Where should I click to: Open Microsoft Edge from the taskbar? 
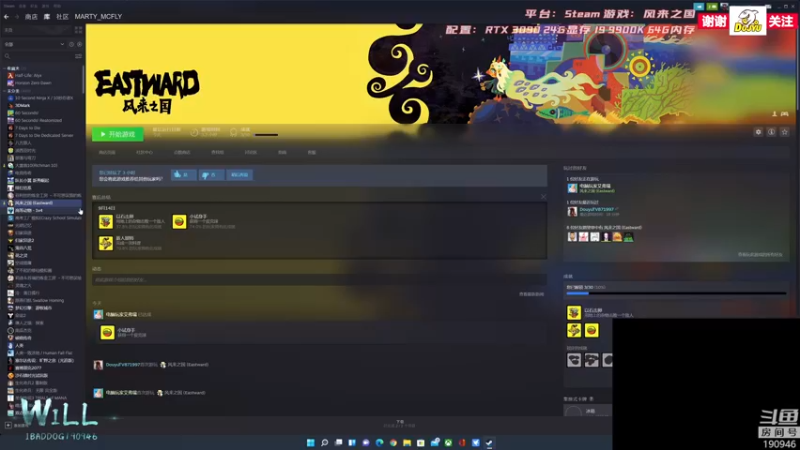click(x=379, y=443)
